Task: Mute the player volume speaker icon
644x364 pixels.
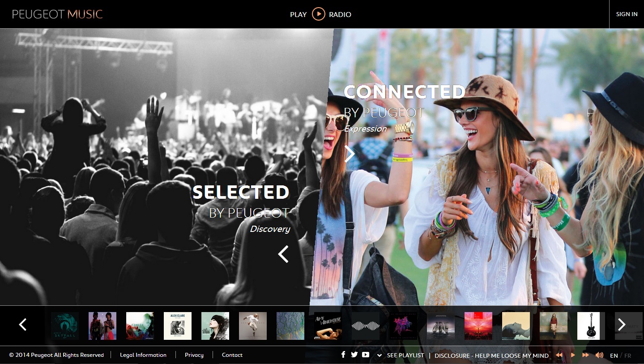Action: tap(599, 355)
